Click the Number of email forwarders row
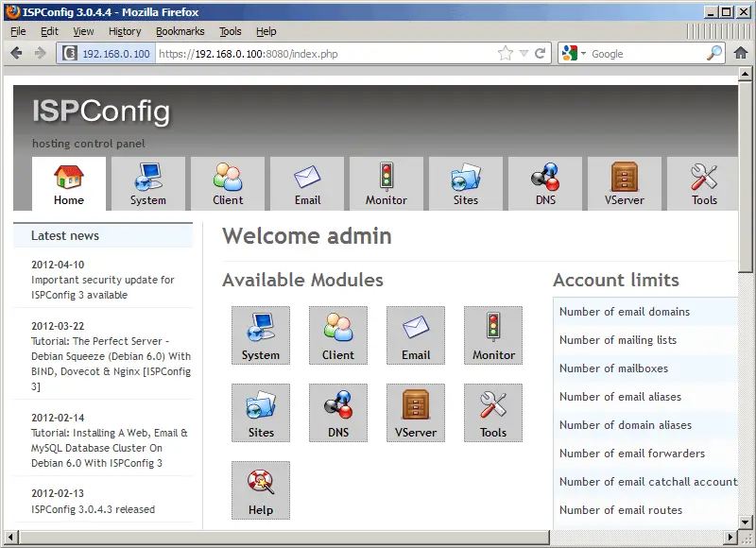This screenshot has height=548, width=756. click(x=645, y=454)
